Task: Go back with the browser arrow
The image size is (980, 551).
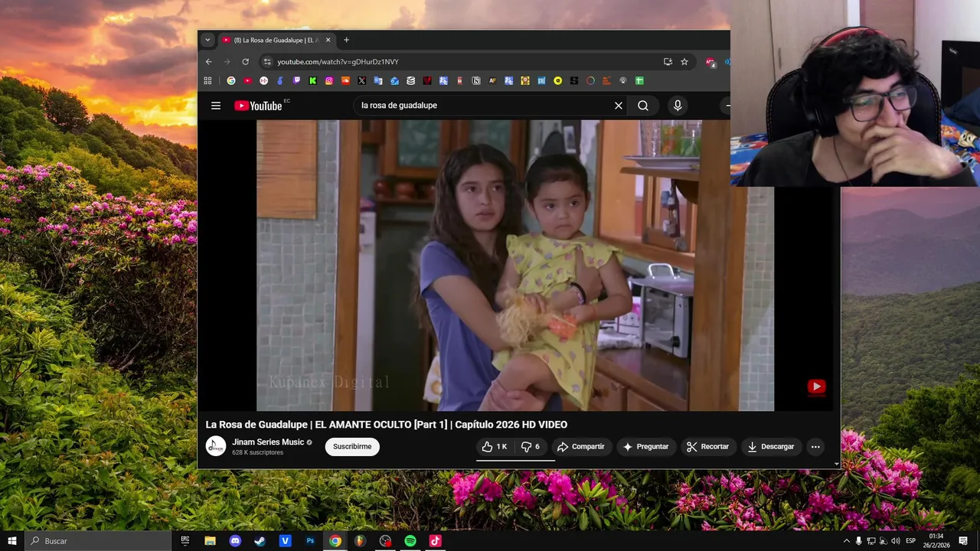Action: [x=208, y=62]
